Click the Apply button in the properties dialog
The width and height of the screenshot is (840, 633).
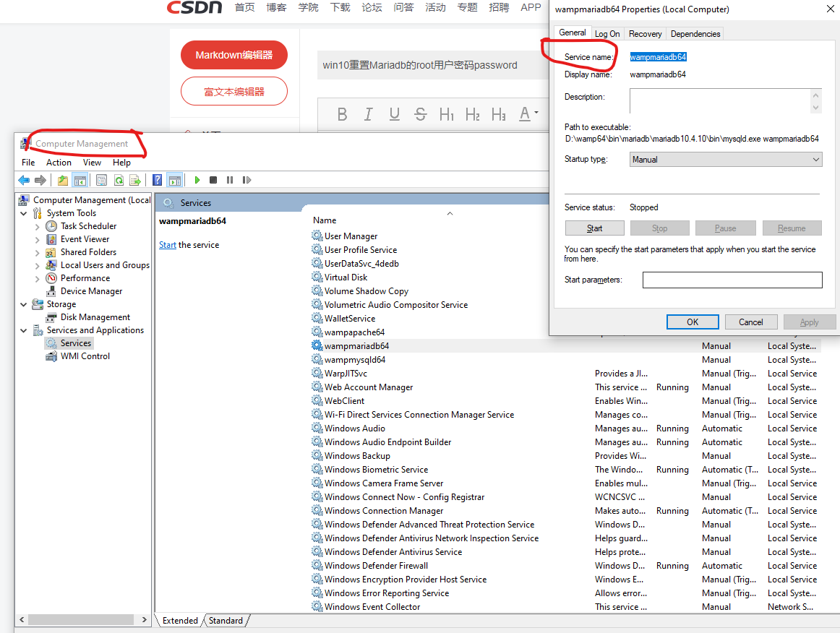(810, 322)
